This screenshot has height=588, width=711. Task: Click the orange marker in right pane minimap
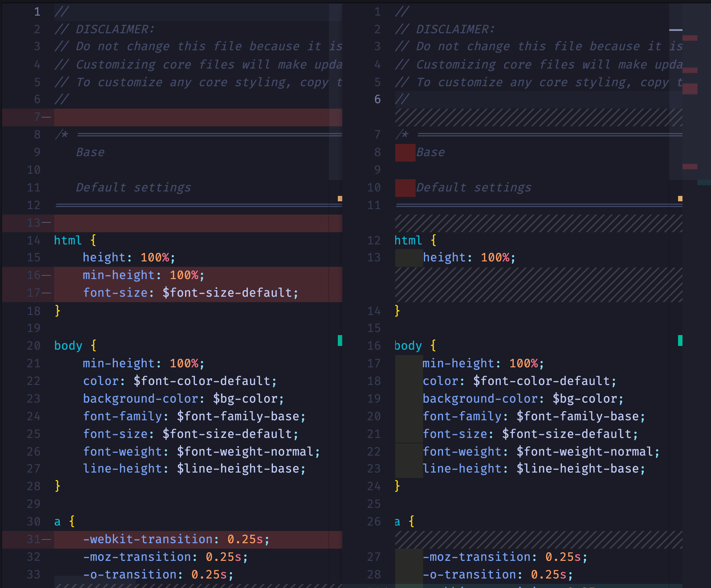click(680, 199)
